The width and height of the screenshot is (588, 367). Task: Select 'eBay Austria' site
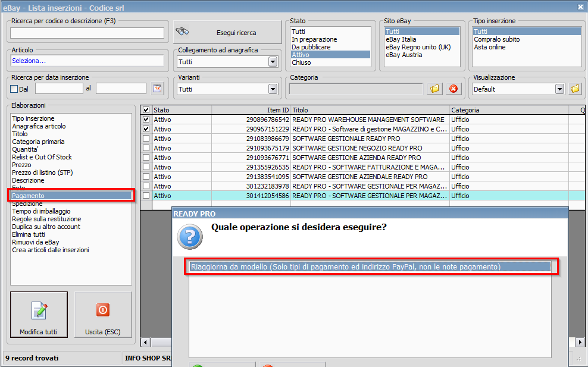pos(422,55)
